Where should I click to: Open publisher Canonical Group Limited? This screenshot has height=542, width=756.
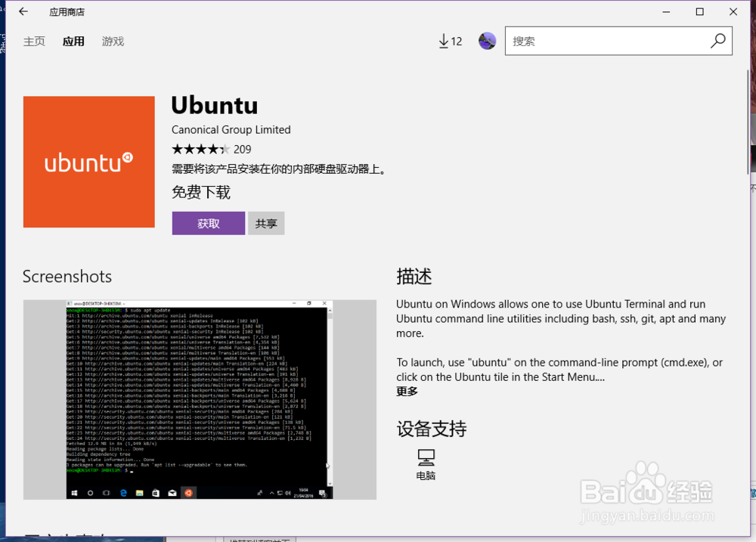point(231,130)
